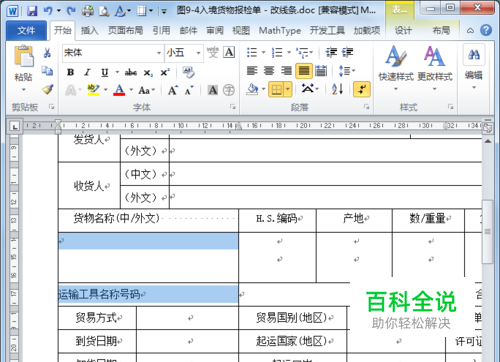This screenshot has height=362, width=500.
Task: Click the Sort A-Z icon
Action: [337, 89]
